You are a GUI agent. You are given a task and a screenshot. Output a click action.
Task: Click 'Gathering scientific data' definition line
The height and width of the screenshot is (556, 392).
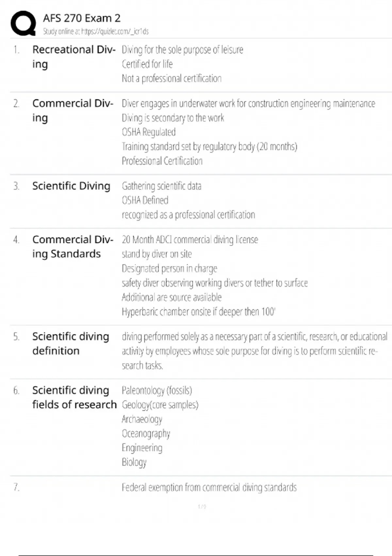click(x=161, y=186)
